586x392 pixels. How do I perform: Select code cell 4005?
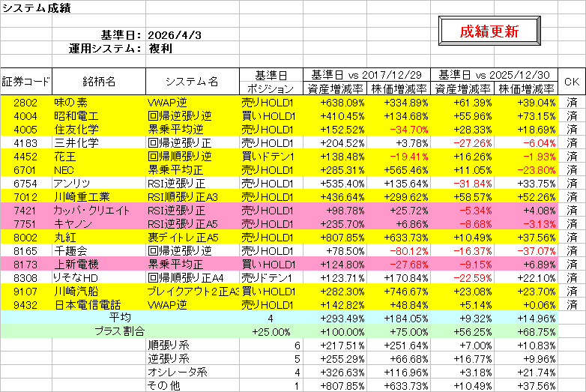[x=25, y=130]
